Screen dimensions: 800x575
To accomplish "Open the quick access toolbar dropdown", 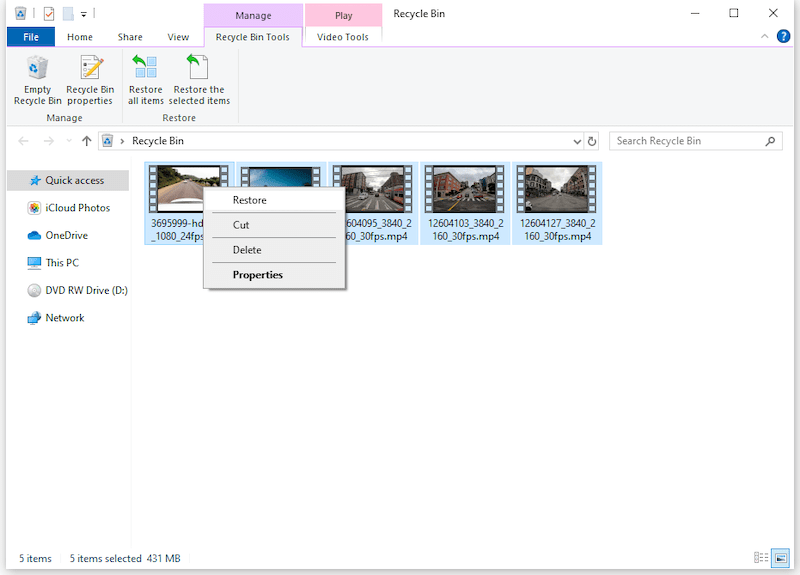I will (x=84, y=14).
